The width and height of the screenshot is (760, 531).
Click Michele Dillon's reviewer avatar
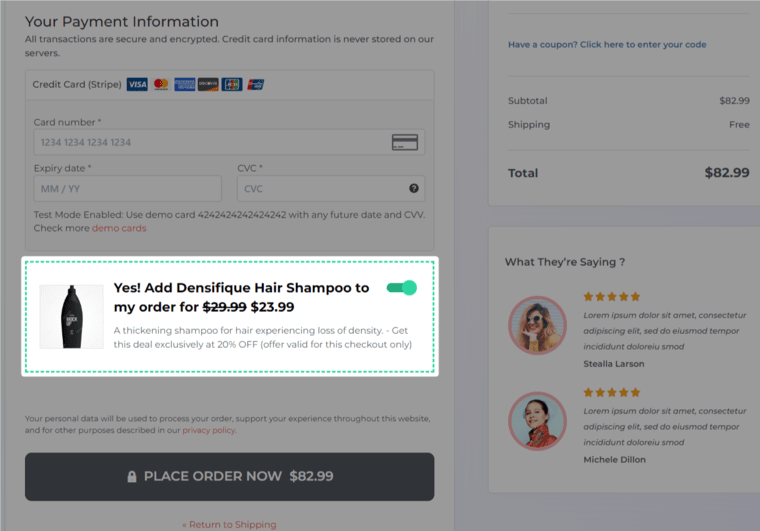click(x=538, y=421)
